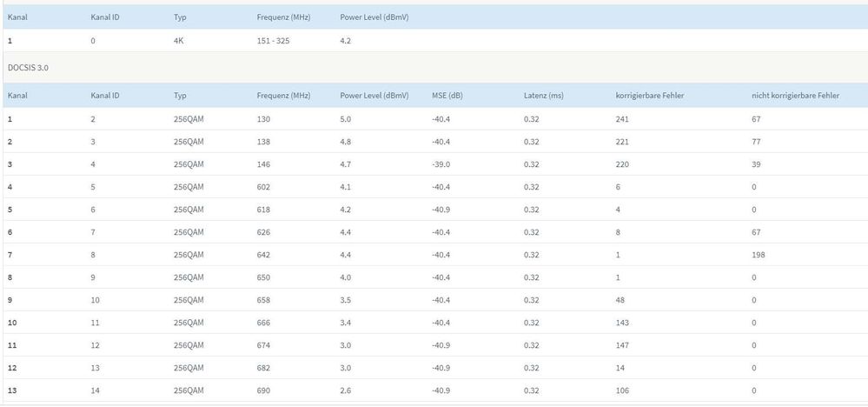Click power level value 4.8
Screen dimensions: 868x407
click(346, 142)
